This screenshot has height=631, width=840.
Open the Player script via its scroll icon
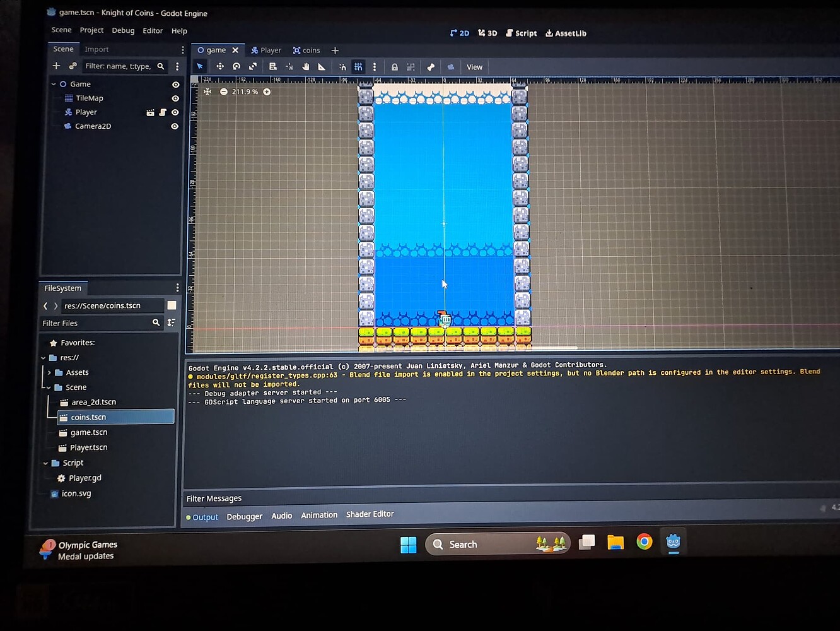click(x=163, y=112)
